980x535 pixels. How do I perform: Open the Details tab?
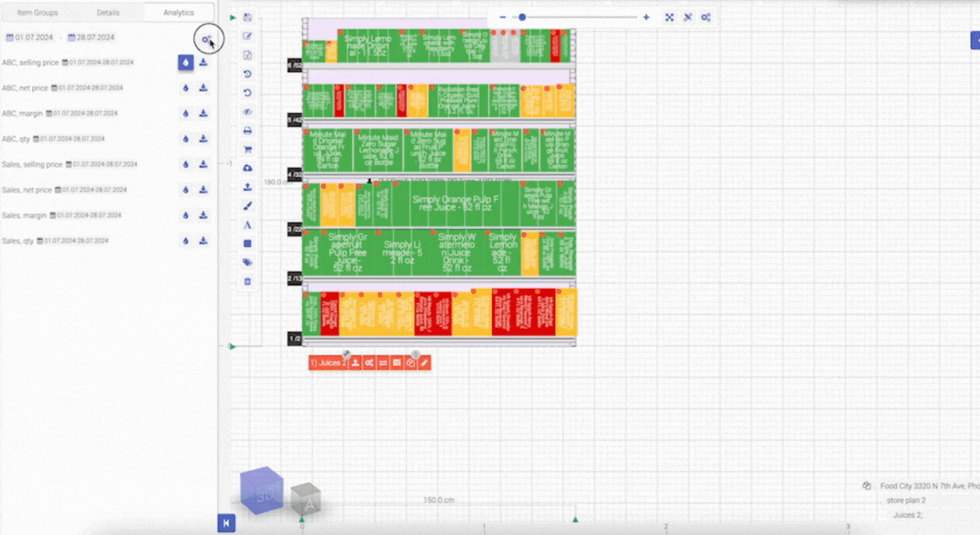pyautogui.click(x=108, y=12)
